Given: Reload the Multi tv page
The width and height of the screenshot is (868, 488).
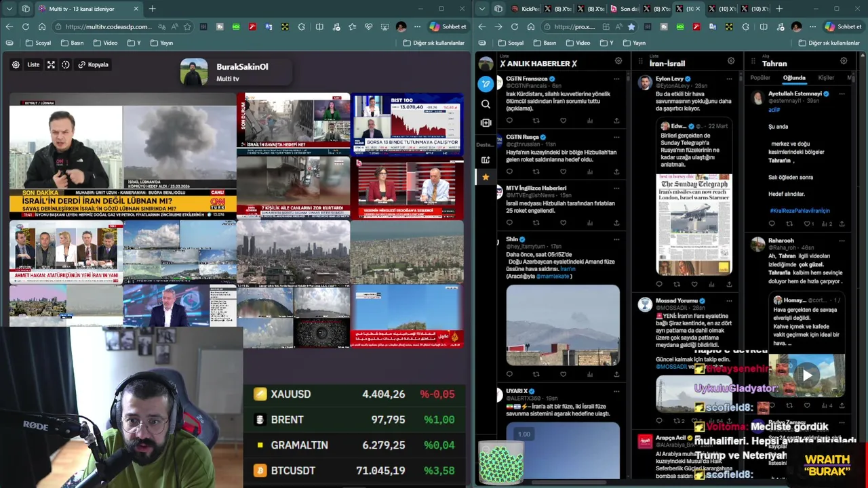Looking at the screenshot, I should point(26,26).
